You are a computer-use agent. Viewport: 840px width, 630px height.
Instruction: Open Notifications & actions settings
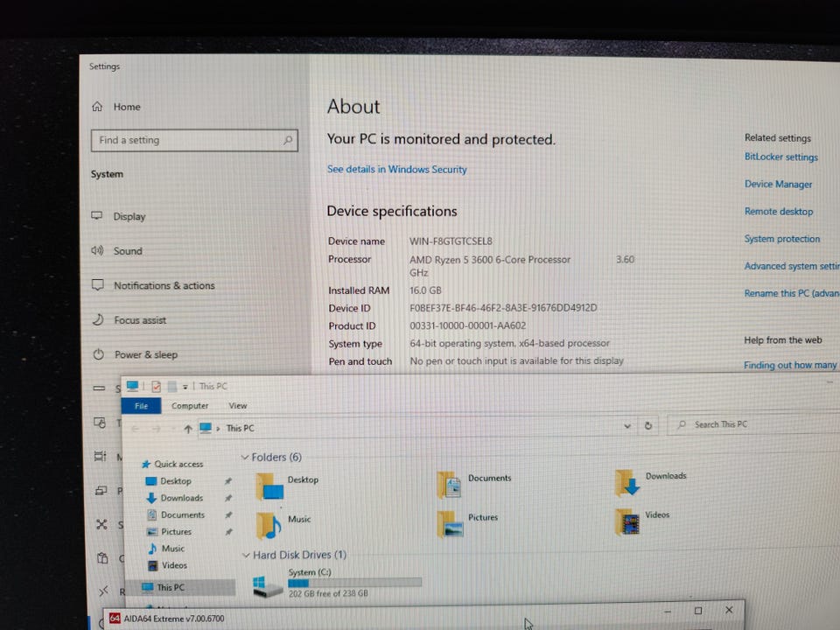point(164,285)
